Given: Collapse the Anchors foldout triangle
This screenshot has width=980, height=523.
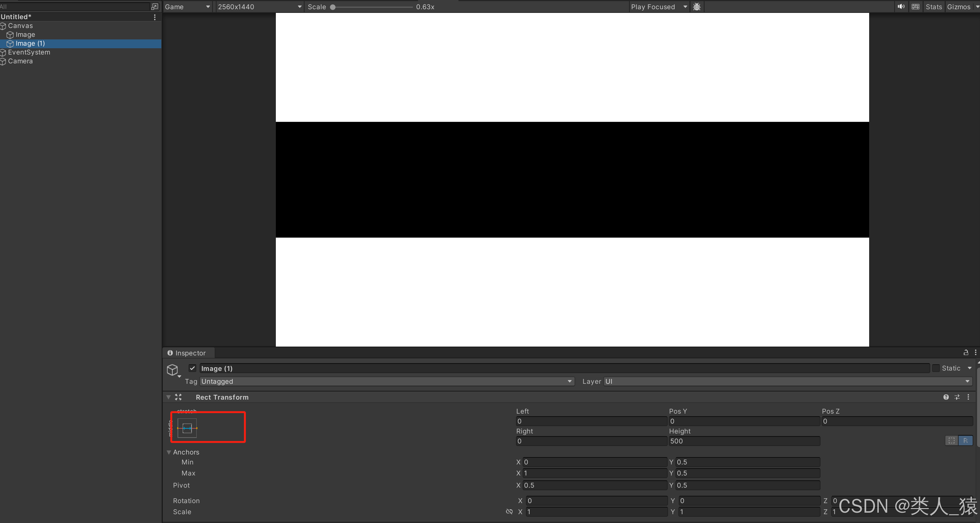Looking at the screenshot, I should (x=169, y=452).
